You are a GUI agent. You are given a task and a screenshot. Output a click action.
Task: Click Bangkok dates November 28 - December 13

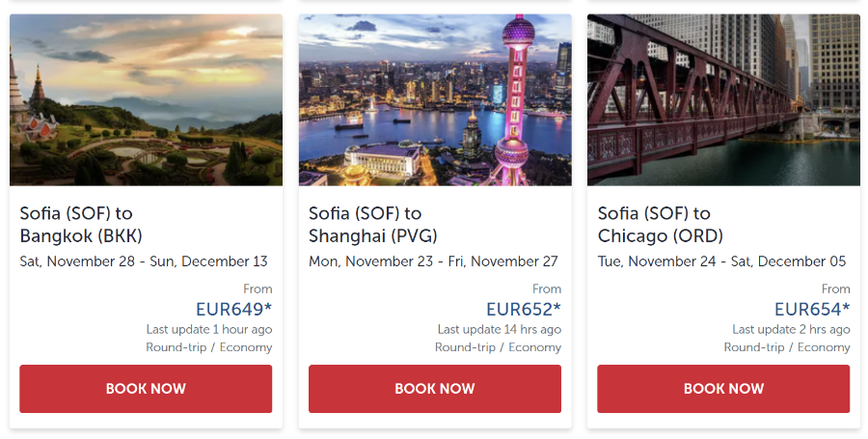point(144,261)
